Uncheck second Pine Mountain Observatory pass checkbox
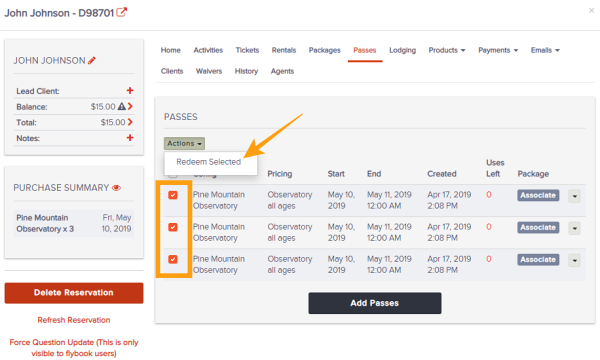This screenshot has width=600, height=360. click(x=173, y=227)
